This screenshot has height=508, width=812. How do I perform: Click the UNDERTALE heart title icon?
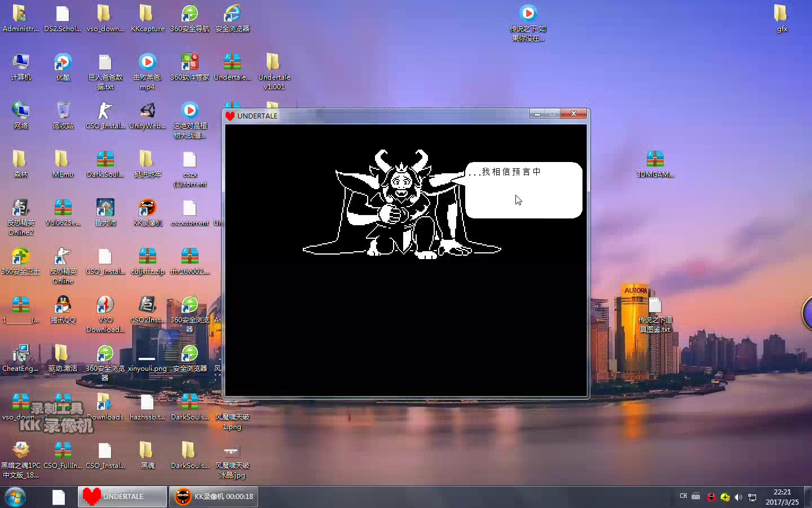[230, 116]
